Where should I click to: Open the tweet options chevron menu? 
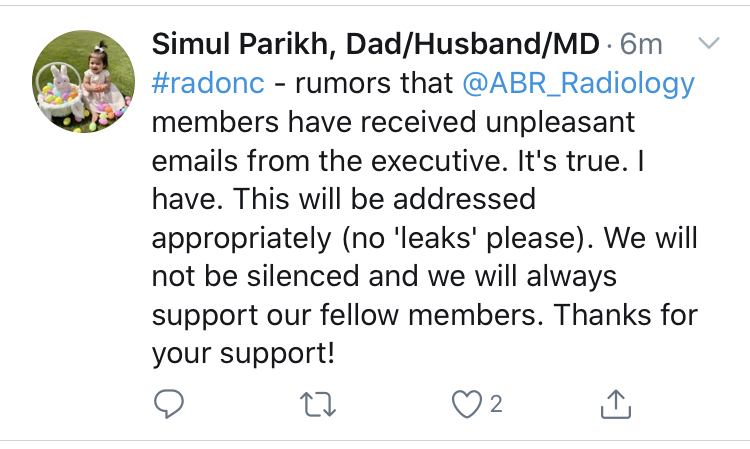(708, 44)
